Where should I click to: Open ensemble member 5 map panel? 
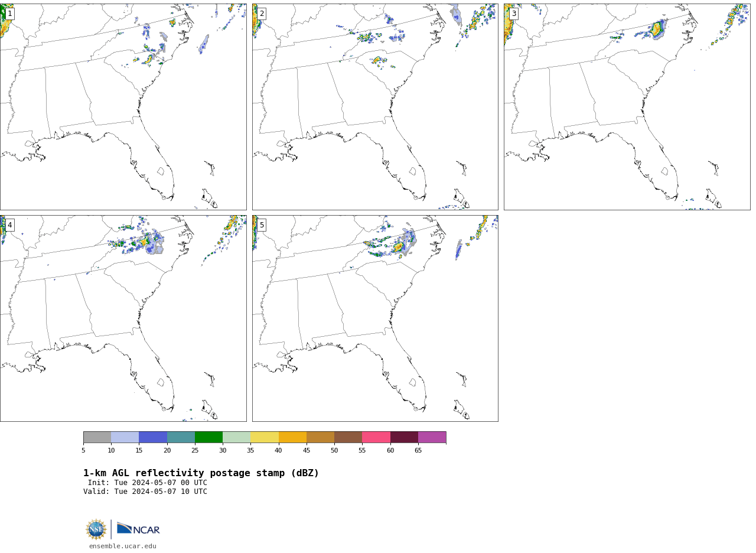pyautogui.click(x=375, y=318)
